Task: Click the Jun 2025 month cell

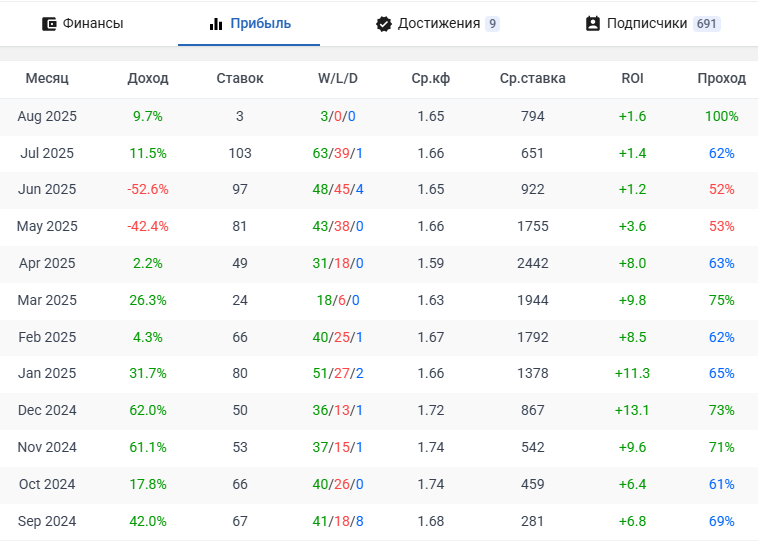Action: click(47, 189)
